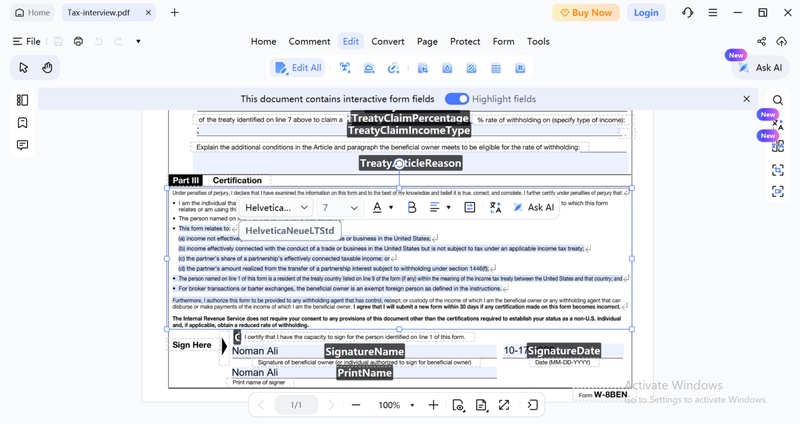Click the Add Text tool icon
Screen dimensions: 800x424
[x=345, y=68]
